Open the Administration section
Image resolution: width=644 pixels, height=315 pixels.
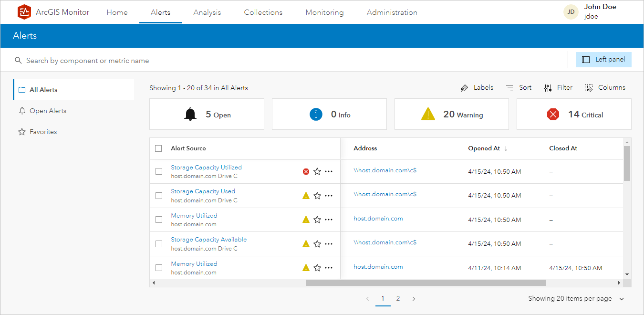point(392,12)
